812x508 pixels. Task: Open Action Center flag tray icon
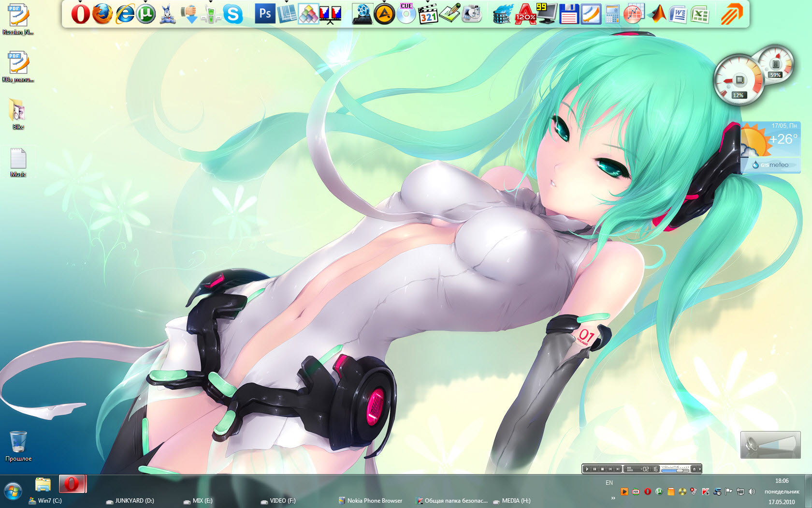pyautogui.click(x=728, y=492)
